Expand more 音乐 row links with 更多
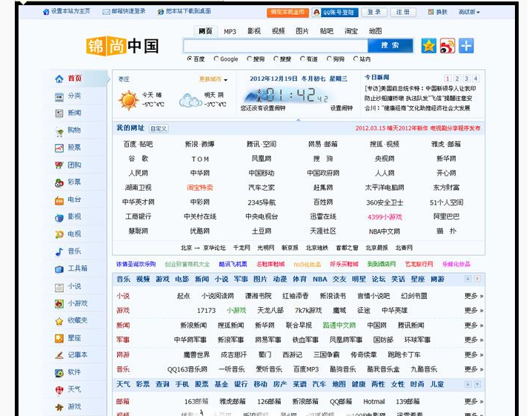This screenshot has height=416, width=532. 473,369
